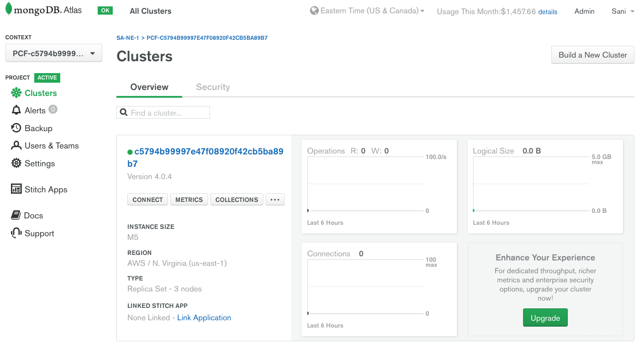Click the Clusters page heading

145,56
